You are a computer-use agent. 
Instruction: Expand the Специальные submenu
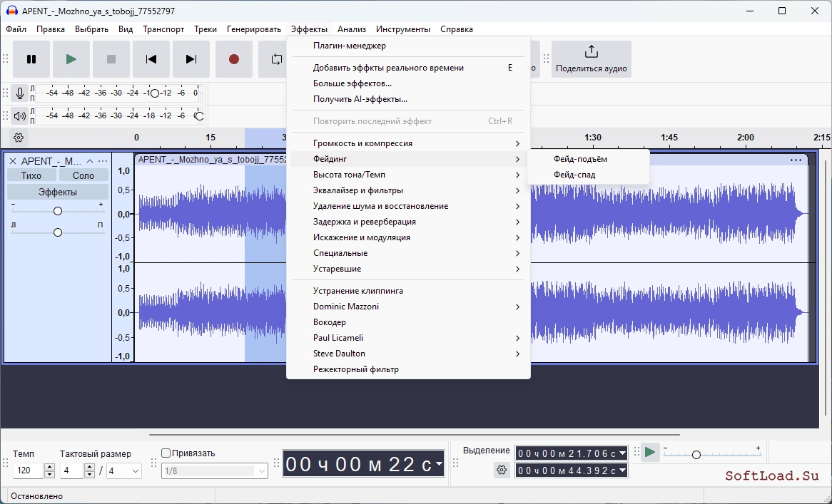tap(409, 253)
